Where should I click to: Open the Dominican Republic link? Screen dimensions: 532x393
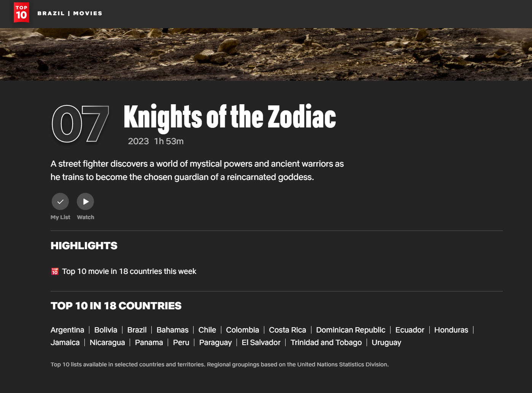(x=351, y=330)
